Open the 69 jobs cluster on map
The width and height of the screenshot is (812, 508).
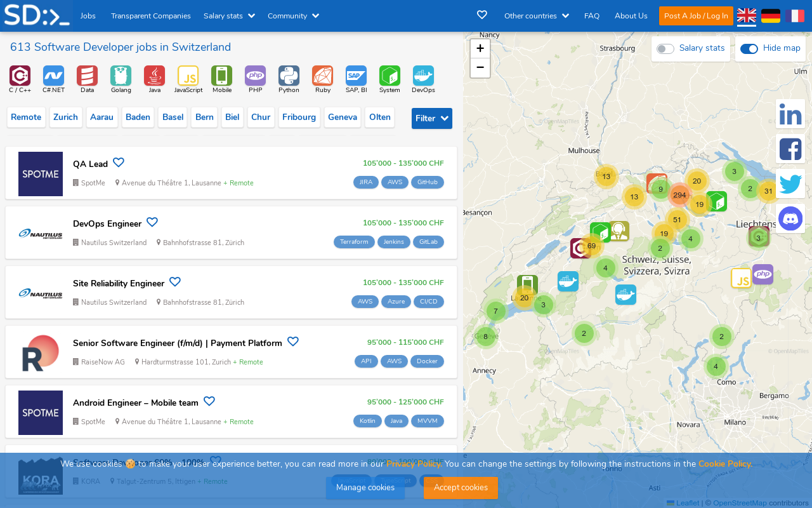coord(591,246)
